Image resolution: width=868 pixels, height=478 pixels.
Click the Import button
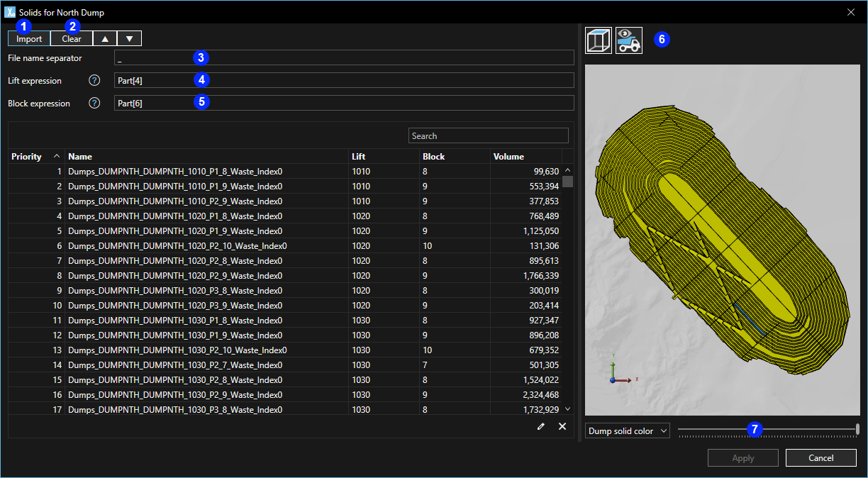29,39
